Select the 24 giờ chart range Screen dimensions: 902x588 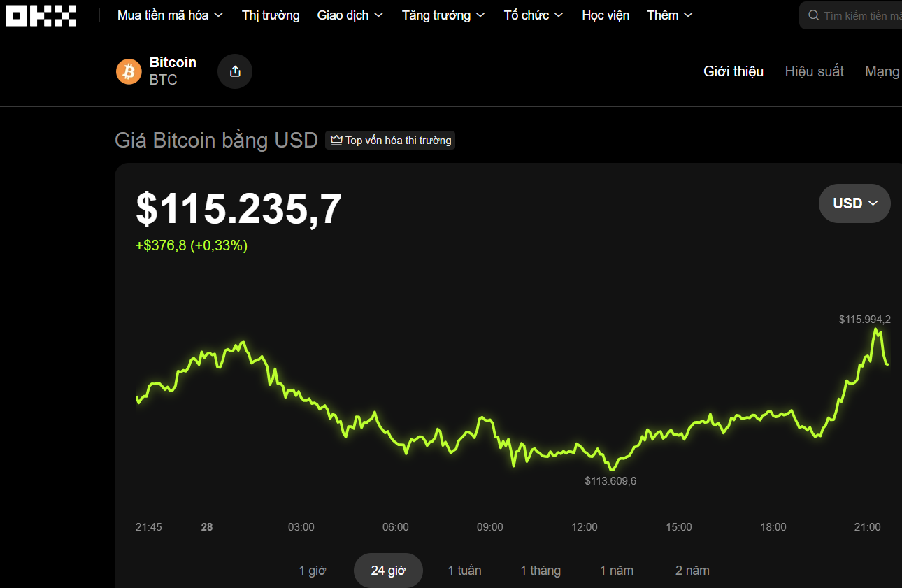point(388,571)
